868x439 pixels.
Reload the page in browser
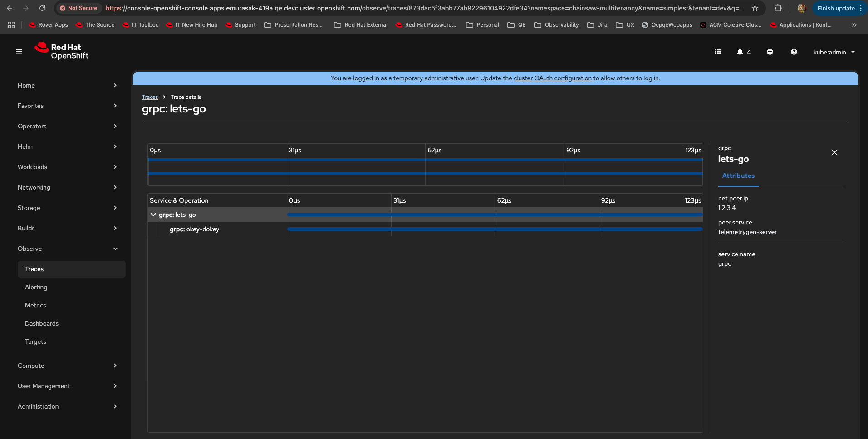(42, 8)
